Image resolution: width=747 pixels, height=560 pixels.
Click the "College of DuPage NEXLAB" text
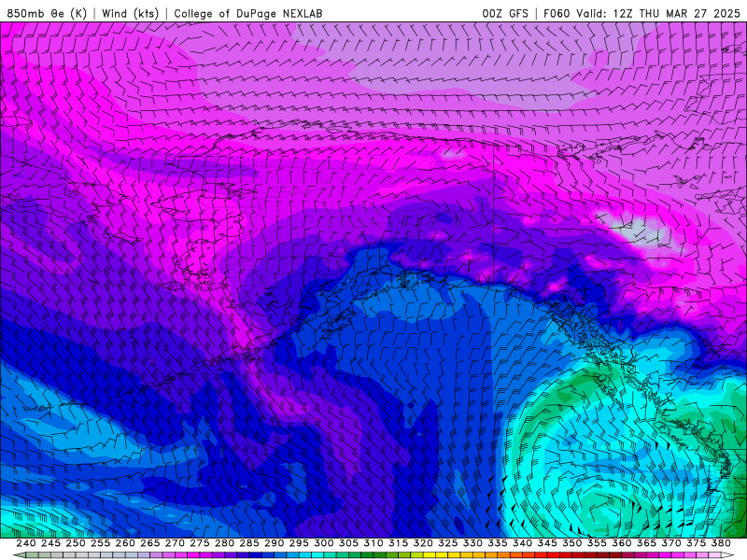(x=248, y=13)
